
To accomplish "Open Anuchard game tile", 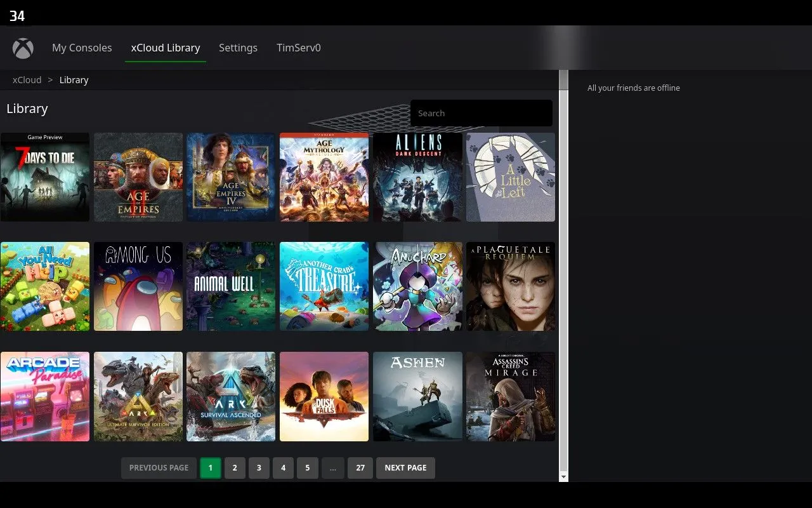I will click(x=417, y=286).
